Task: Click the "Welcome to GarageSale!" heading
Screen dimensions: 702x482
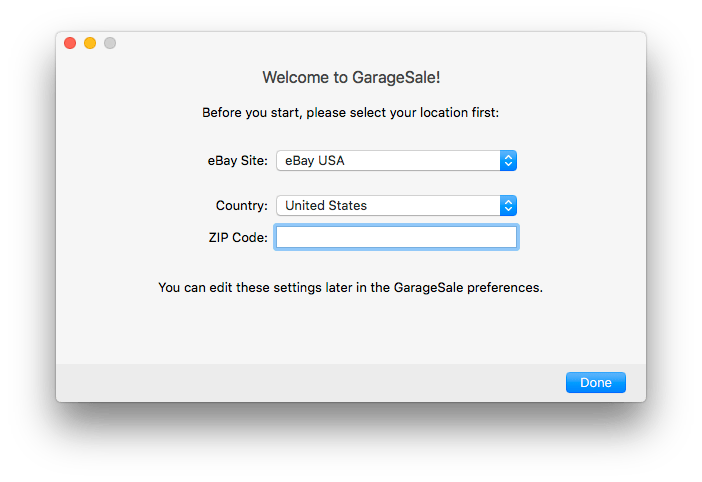Action: tap(351, 77)
